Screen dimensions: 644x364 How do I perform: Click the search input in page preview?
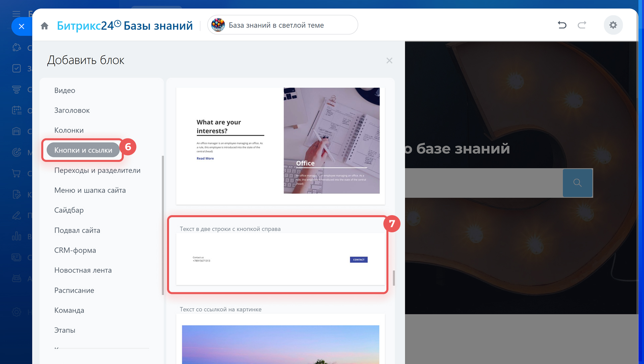[484, 183]
